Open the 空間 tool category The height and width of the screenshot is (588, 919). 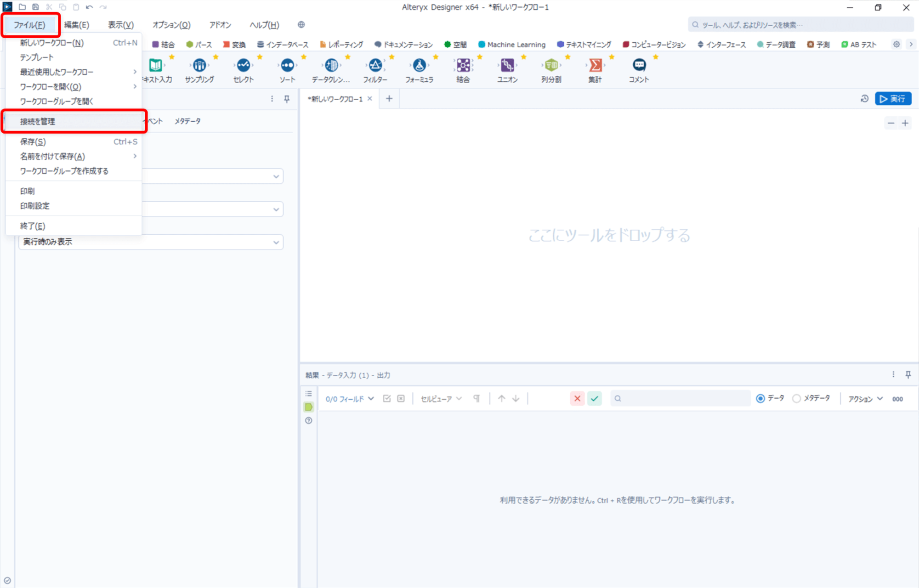pos(455,45)
